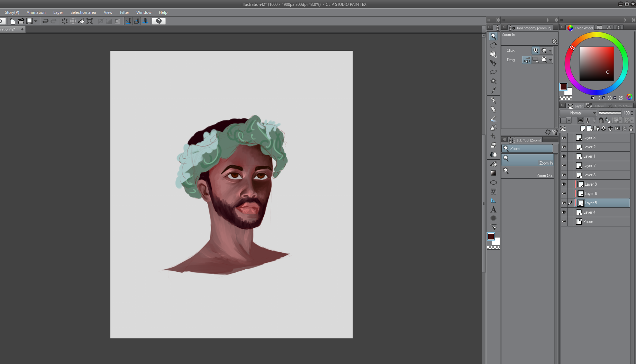The image size is (636, 364).
Task: Open the Animation menu
Action: click(36, 12)
